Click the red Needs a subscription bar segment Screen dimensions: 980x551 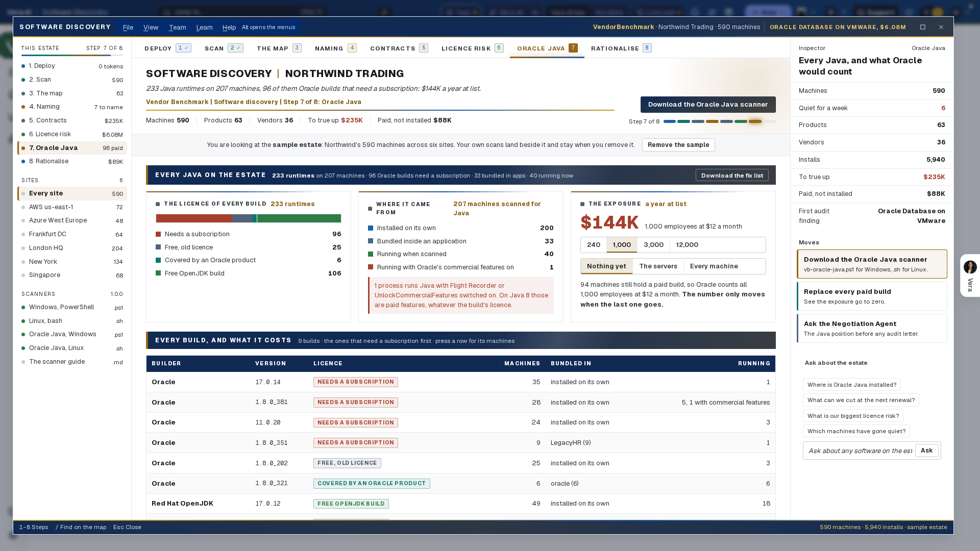[194, 218]
